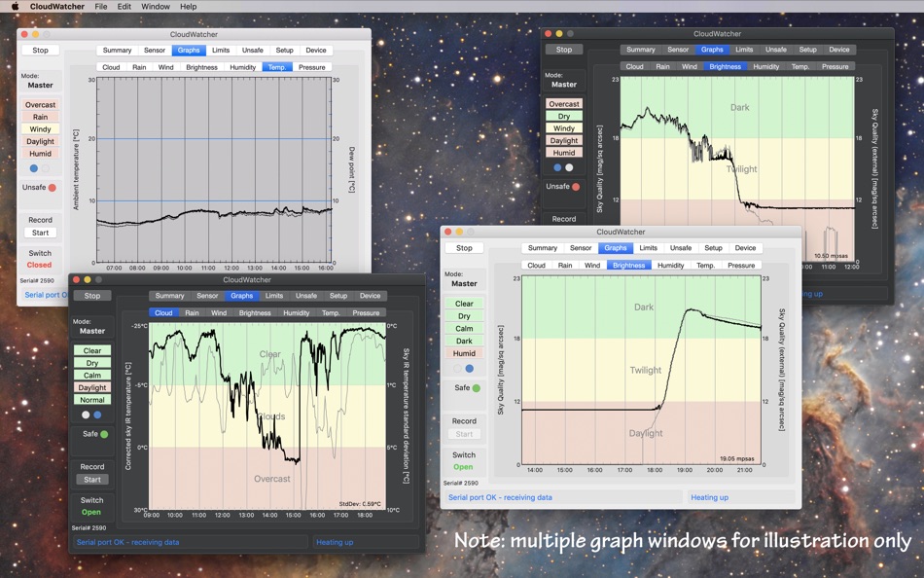Select Wind graph in the light Brightness window
924x578 pixels.
tap(592, 266)
